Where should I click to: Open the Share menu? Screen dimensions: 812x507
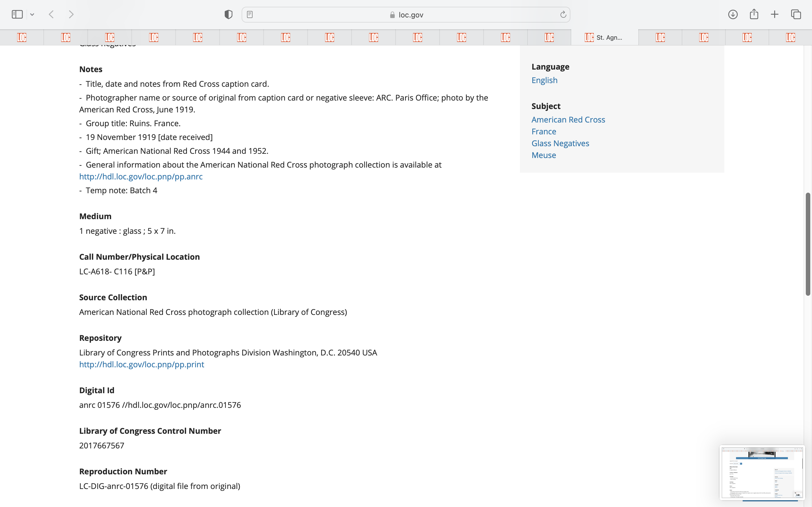754,14
